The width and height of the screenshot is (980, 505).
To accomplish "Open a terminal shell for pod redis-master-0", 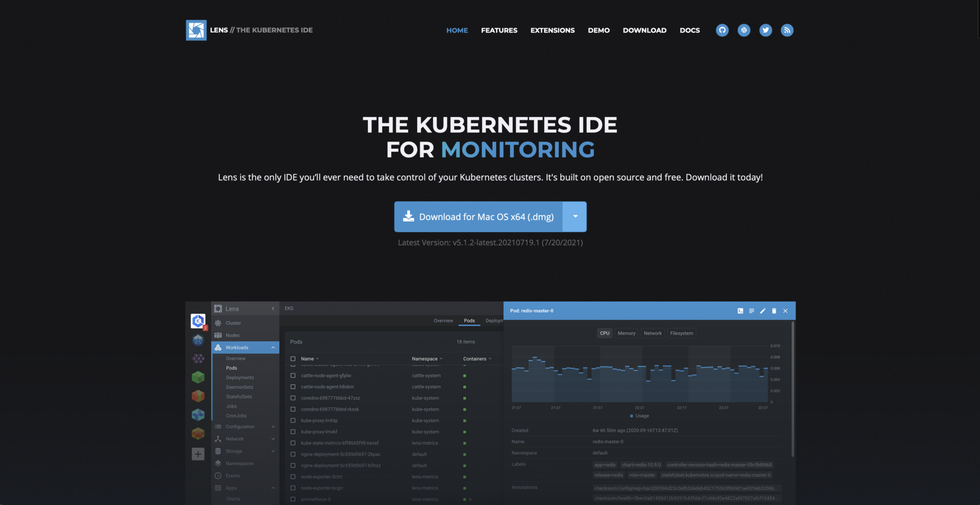I will pyautogui.click(x=740, y=311).
